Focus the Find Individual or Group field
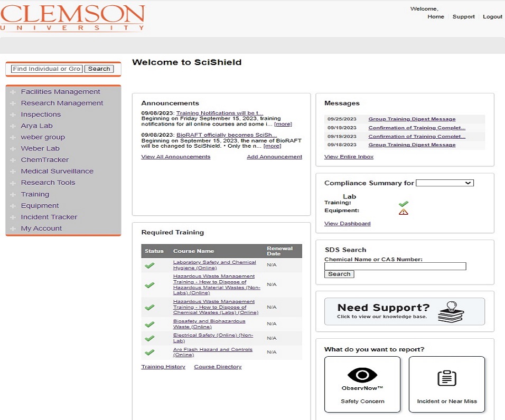 (x=47, y=69)
